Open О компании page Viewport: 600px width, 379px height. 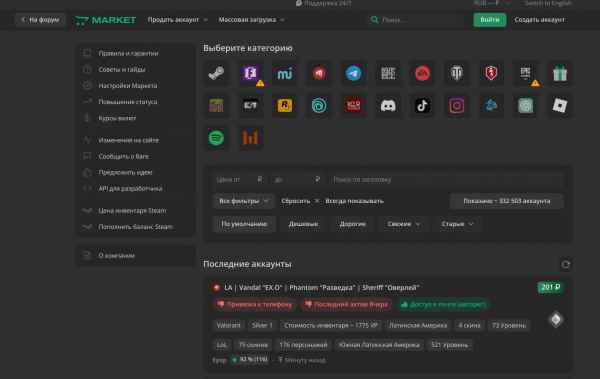coord(135,255)
